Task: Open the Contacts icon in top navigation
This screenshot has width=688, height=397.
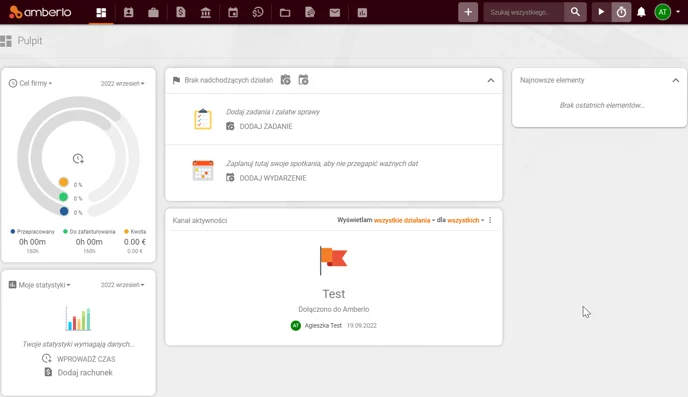Action: click(x=128, y=13)
